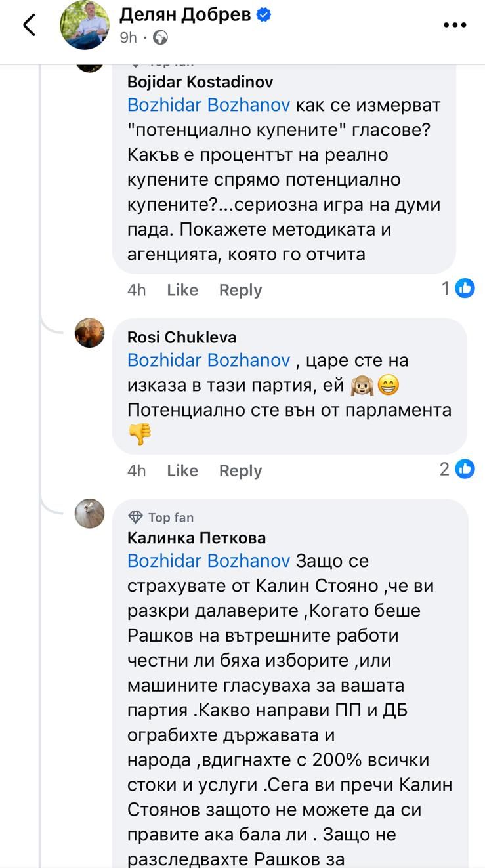Tap Делян Добрев's profile picture

click(x=85, y=25)
